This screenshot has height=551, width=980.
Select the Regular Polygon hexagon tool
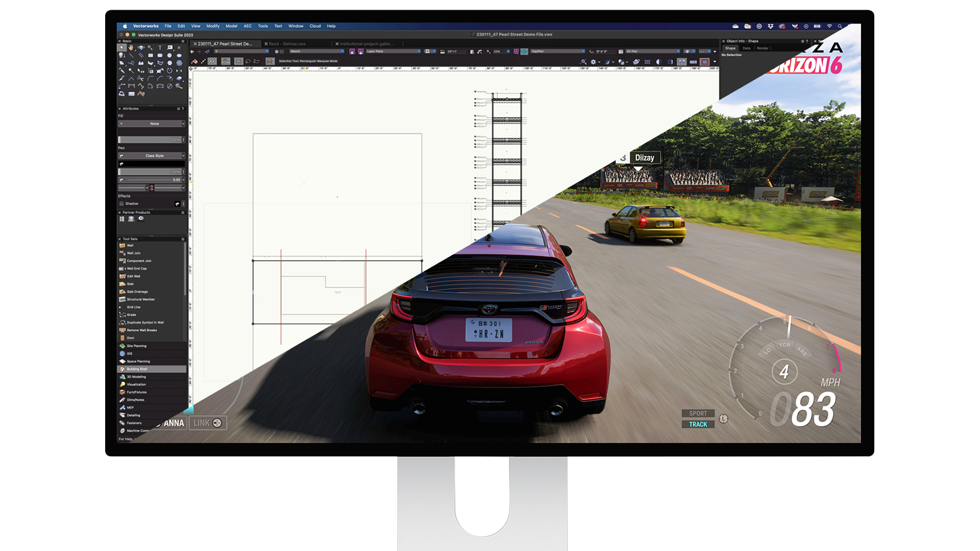(x=169, y=63)
